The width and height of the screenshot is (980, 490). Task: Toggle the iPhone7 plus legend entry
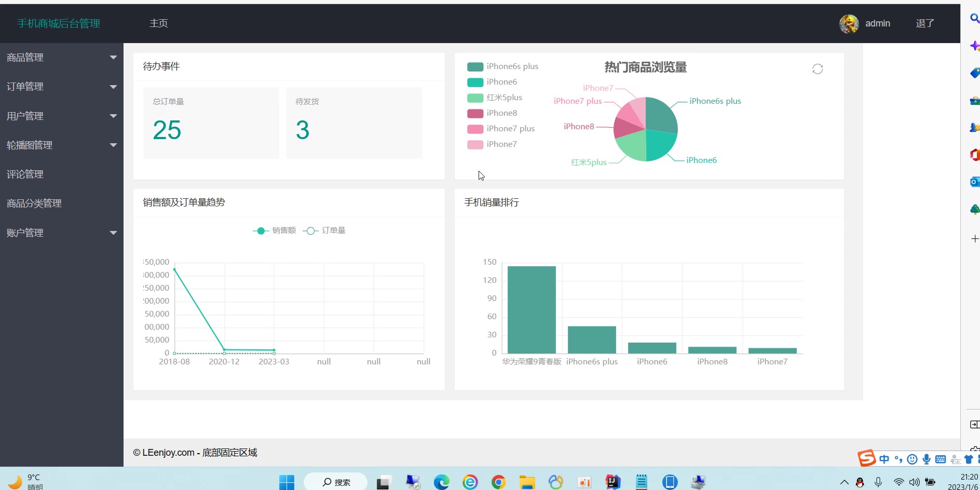pyautogui.click(x=501, y=129)
